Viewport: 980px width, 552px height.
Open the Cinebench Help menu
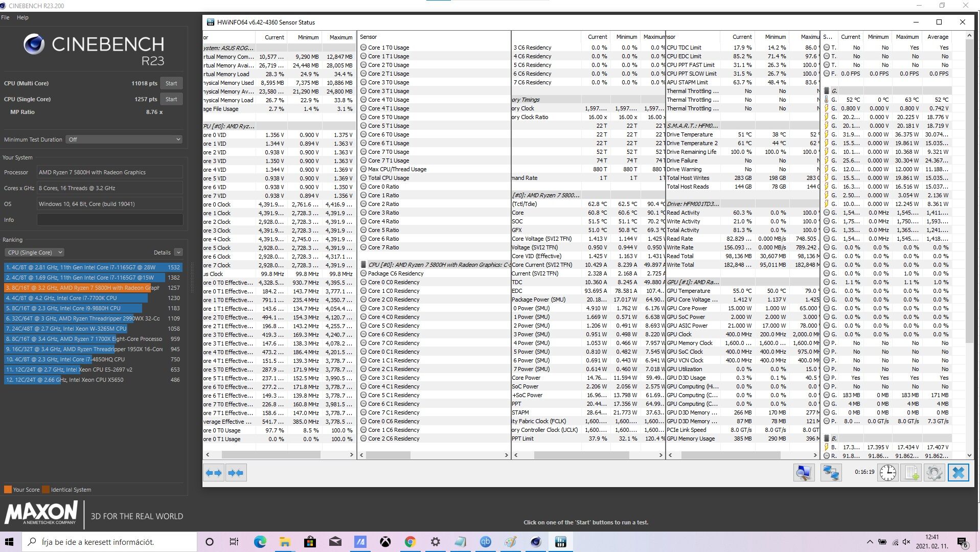coord(22,17)
